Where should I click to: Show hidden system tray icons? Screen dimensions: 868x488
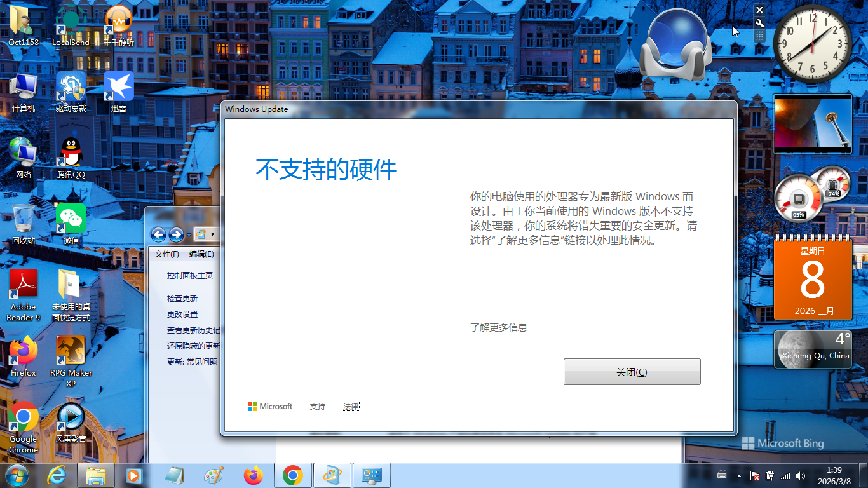pyautogui.click(x=739, y=476)
